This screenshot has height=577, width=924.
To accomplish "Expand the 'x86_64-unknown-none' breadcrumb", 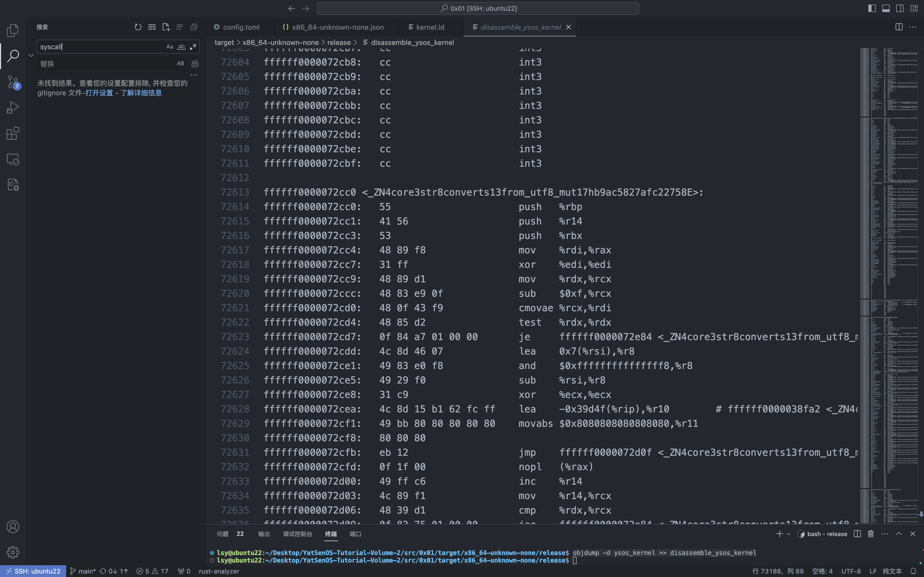I will click(x=281, y=42).
